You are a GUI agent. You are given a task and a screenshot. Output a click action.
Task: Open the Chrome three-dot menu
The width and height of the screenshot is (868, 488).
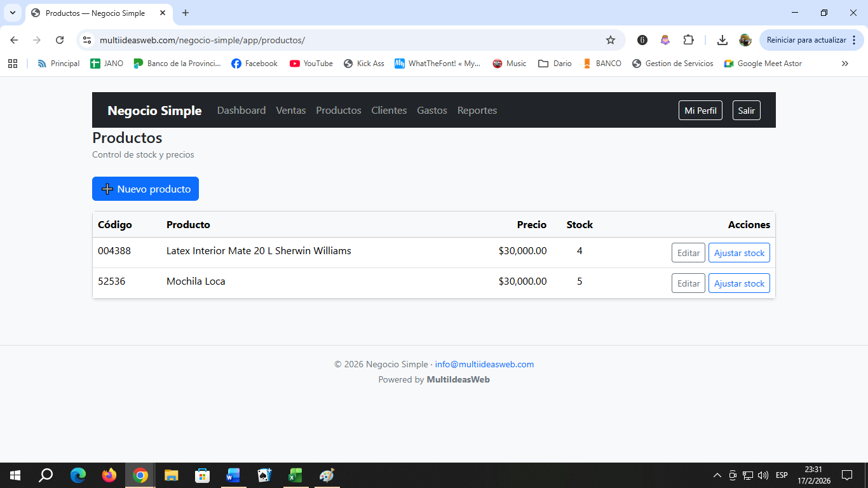(x=855, y=39)
